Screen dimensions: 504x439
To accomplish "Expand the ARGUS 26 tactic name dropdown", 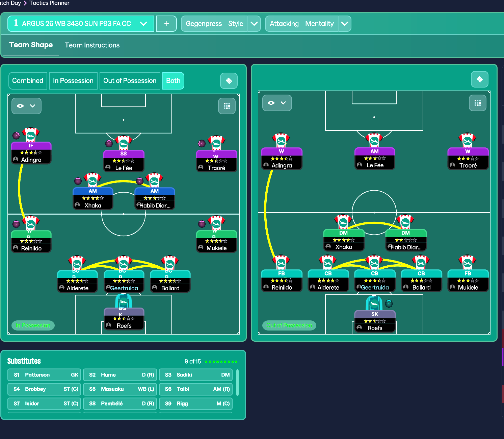I will pos(144,24).
